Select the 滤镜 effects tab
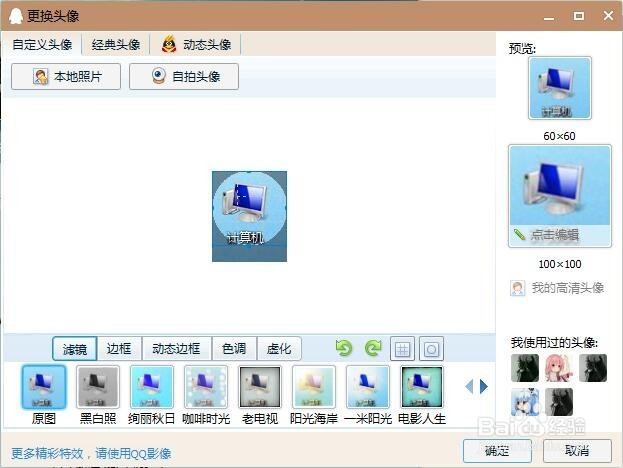This screenshot has height=468, width=623. coord(75,349)
